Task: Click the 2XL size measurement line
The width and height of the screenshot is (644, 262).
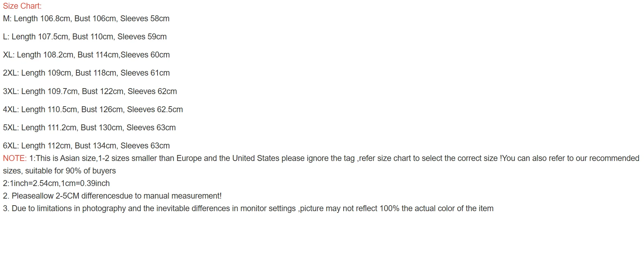Action: click(86, 73)
